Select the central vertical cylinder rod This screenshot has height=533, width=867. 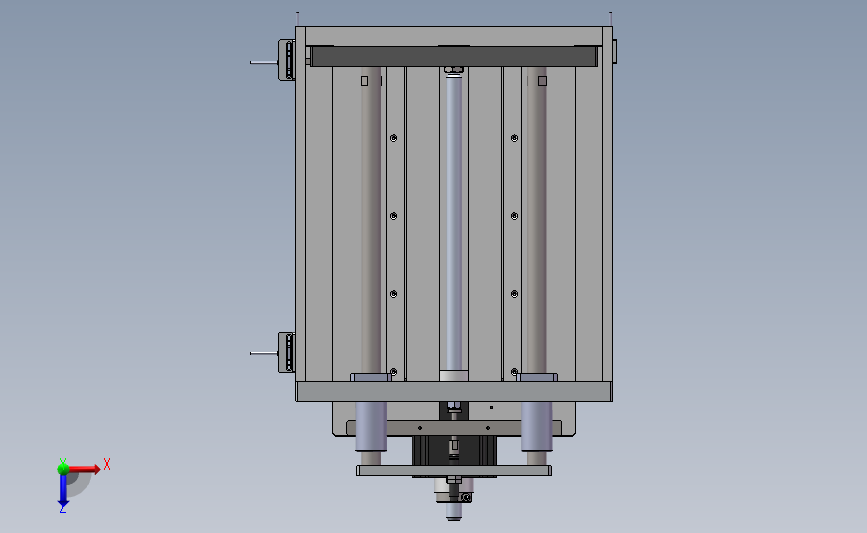[x=453, y=224]
